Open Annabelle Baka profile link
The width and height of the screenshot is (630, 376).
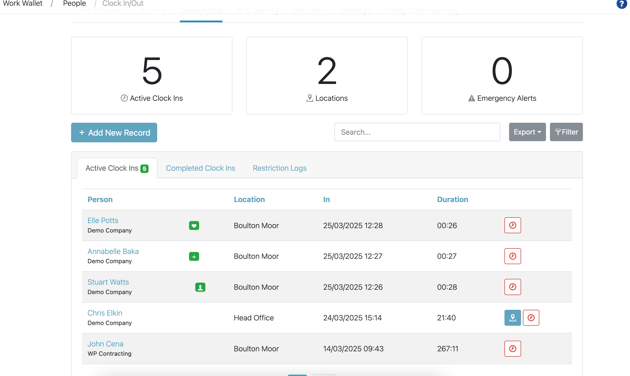113,251
